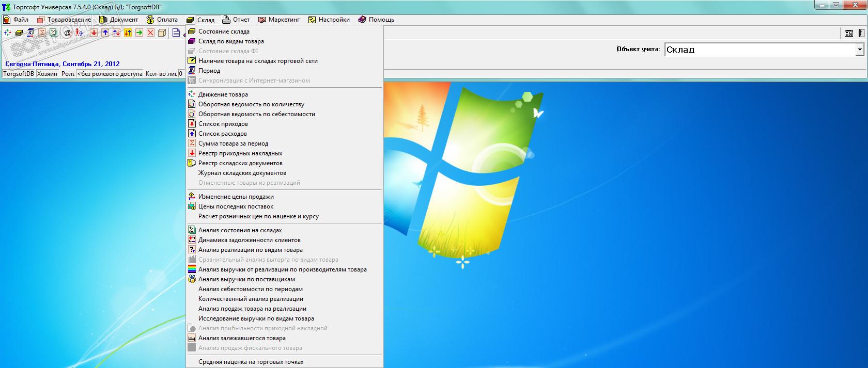The width and height of the screenshot is (868, 368).
Task: Open Оборотная ведомость по количеству
Action: [284, 104]
